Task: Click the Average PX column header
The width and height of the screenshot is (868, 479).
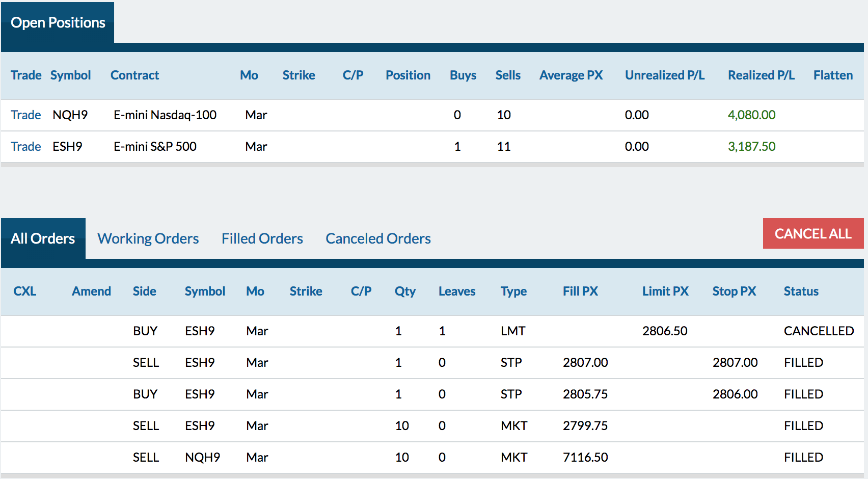Action: (x=571, y=75)
